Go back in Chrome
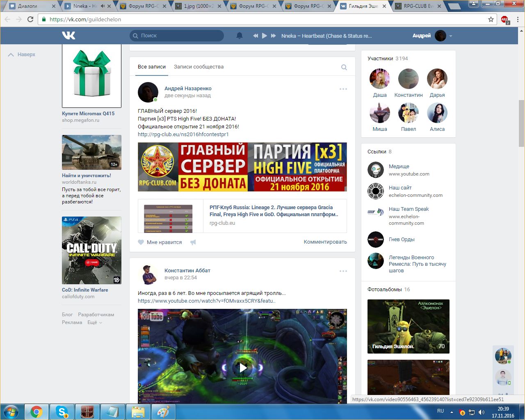Screen dimensions: 525x420 click(x=7, y=19)
